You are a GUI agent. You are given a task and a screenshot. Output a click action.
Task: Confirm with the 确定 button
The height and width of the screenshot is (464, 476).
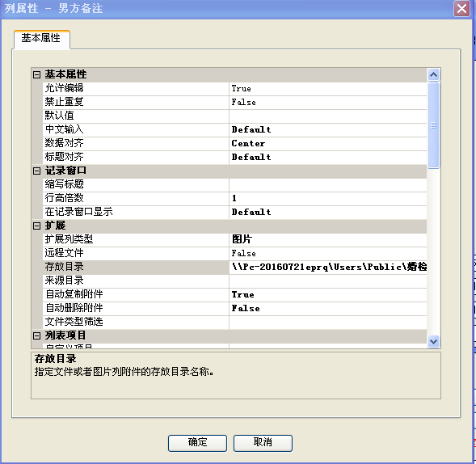[x=197, y=443]
